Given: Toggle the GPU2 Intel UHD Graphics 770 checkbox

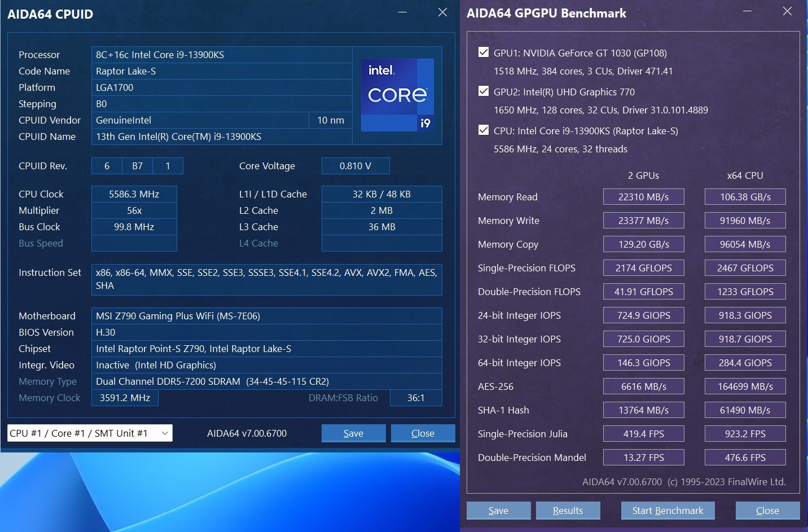Looking at the screenshot, I should click(x=484, y=91).
